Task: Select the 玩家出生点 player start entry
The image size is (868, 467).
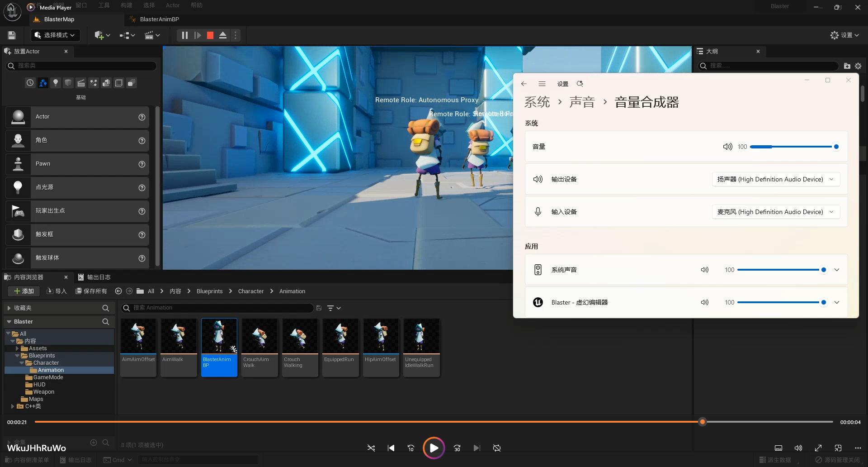Action: click(77, 211)
